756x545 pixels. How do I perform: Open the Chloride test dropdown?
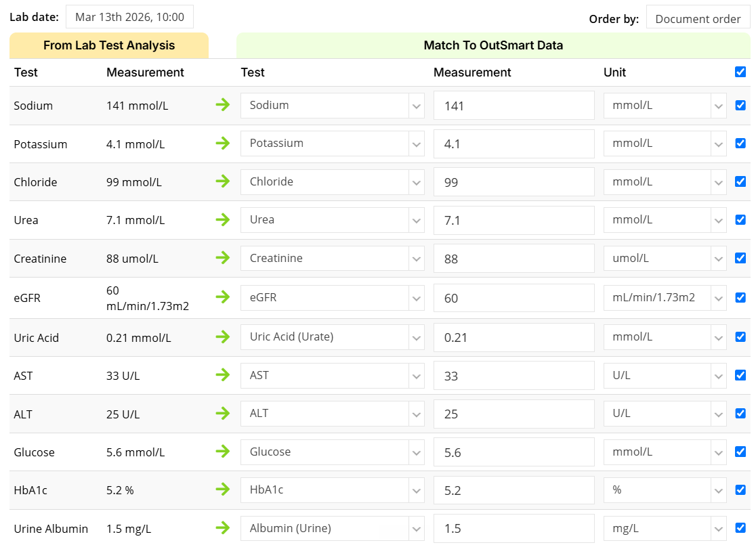pyautogui.click(x=332, y=181)
